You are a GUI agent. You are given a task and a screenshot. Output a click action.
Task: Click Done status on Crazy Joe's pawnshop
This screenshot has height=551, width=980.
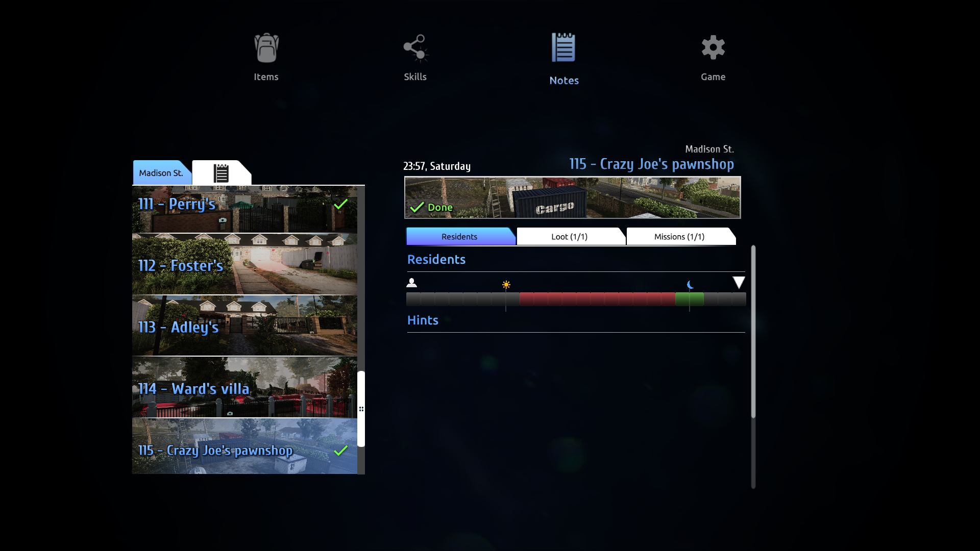point(431,207)
